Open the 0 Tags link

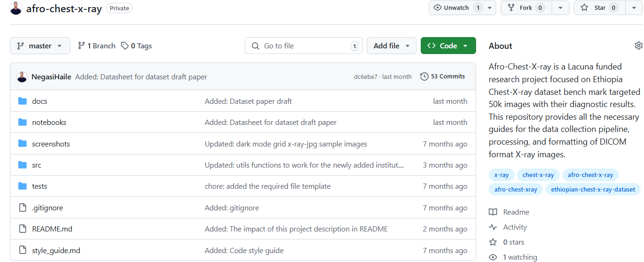(136, 46)
